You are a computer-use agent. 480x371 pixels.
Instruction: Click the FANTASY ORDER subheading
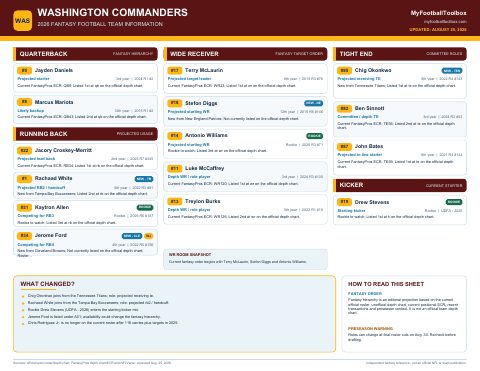365,294
